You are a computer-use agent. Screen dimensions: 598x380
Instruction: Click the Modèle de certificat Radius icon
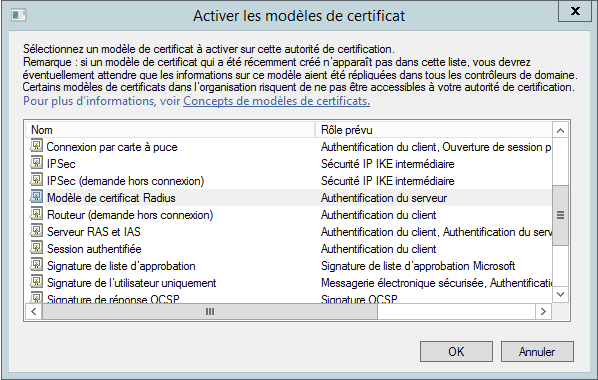point(36,197)
